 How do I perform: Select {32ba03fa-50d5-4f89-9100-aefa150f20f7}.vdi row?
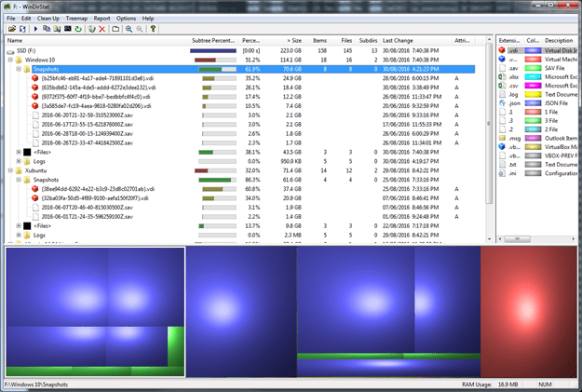click(95, 198)
